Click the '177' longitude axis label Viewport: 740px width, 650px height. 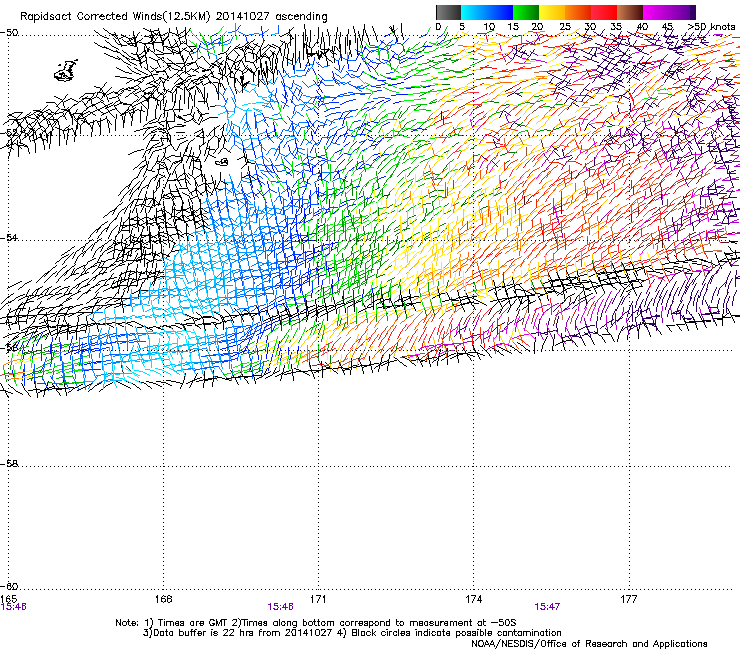pyautogui.click(x=628, y=599)
